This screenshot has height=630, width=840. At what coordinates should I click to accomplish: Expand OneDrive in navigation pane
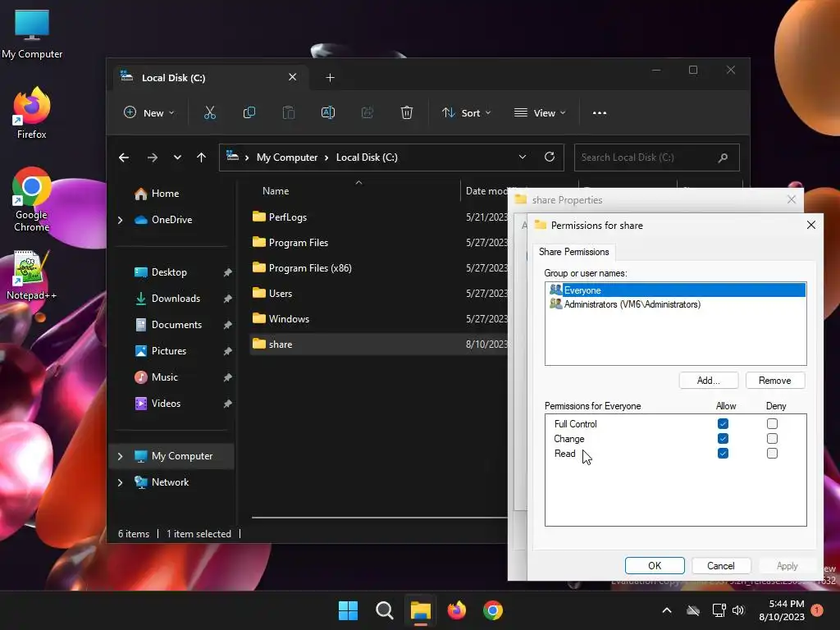click(x=120, y=220)
